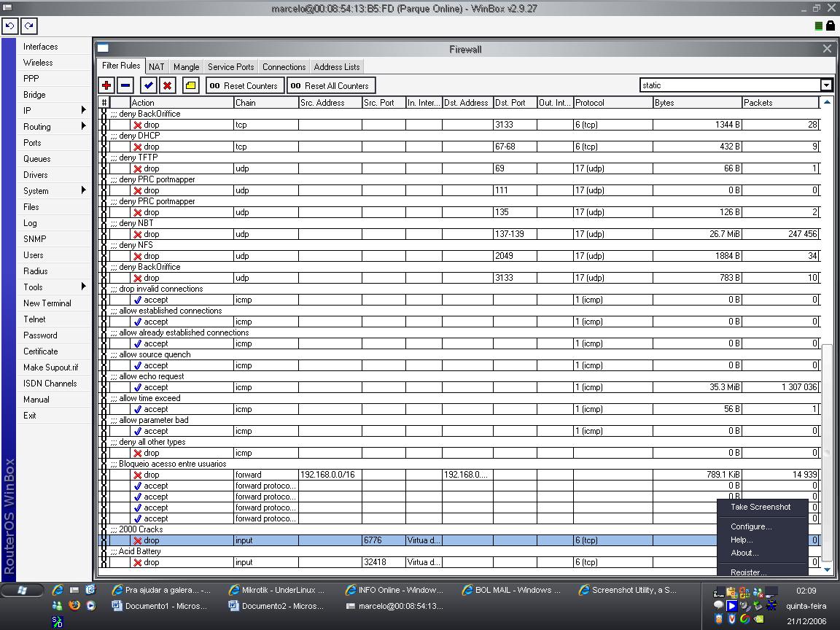
Task: Open Queues in the sidebar
Action: pos(37,158)
